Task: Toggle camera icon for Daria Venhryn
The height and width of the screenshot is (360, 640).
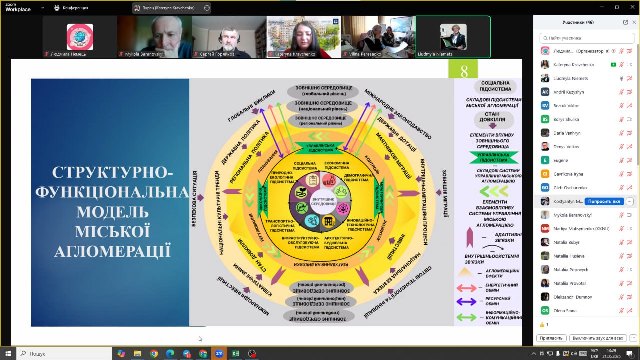Action: coord(629,133)
